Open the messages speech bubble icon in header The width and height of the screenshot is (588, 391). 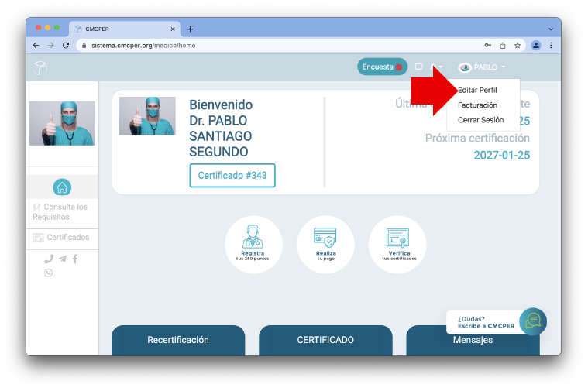click(419, 67)
